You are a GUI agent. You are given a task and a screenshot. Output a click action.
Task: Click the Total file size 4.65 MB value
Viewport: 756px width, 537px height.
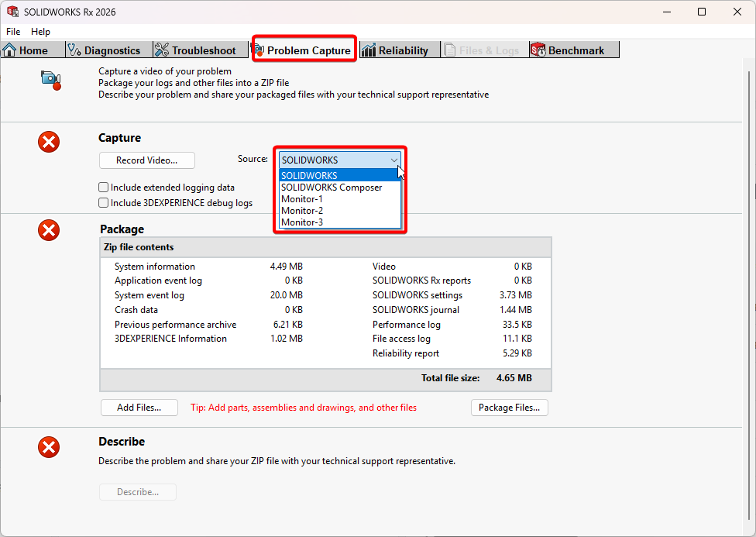(514, 378)
